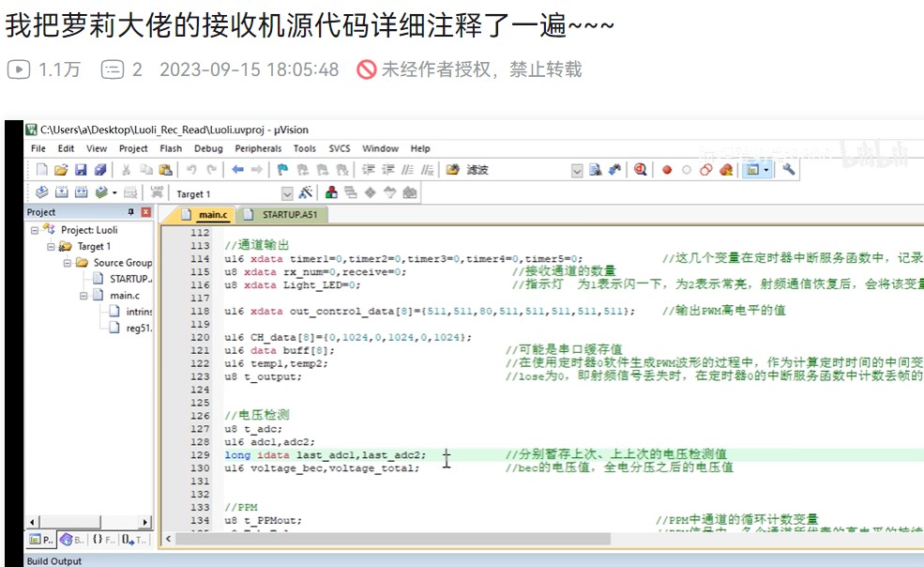Screen dimensions: 924x567
Task: Click the Navigate Backwards blue arrow
Action: (237, 170)
